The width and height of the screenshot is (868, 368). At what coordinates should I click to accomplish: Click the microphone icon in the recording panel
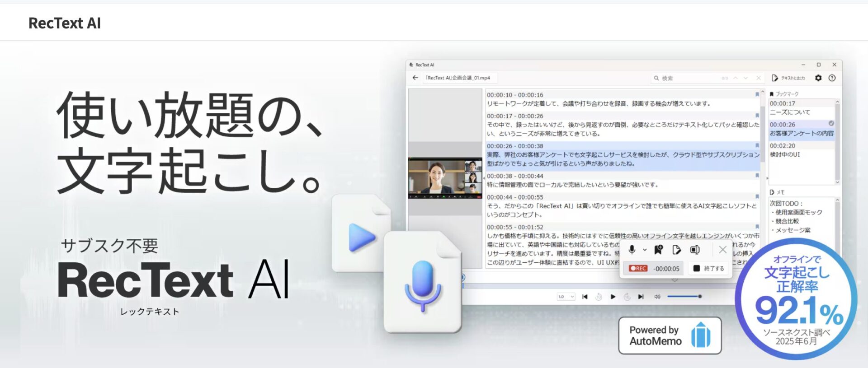click(632, 249)
